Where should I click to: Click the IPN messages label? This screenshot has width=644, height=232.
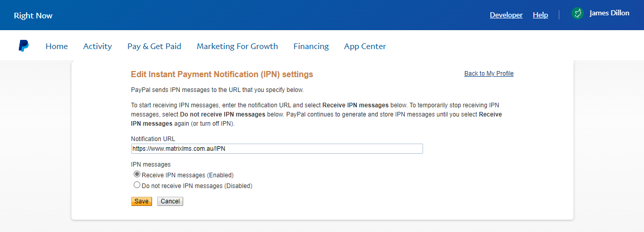(x=151, y=165)
